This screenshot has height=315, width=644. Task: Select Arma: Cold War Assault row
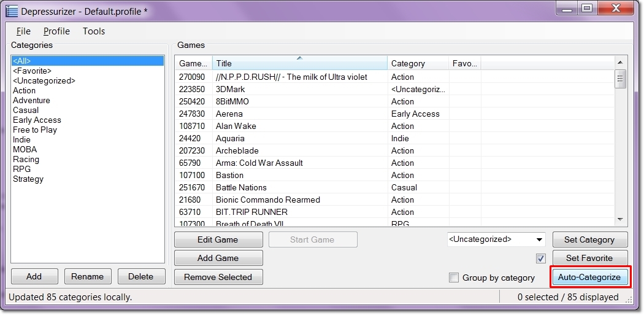(x=394, y=163)
